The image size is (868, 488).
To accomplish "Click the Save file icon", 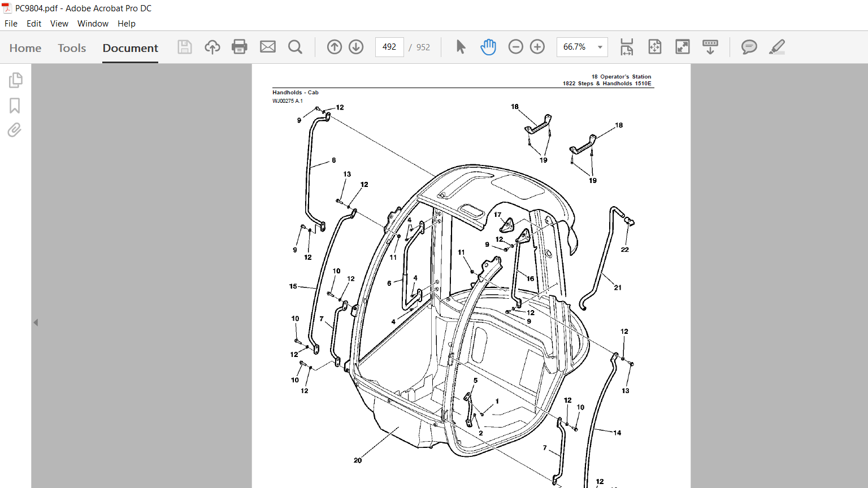I will (185, 47).
